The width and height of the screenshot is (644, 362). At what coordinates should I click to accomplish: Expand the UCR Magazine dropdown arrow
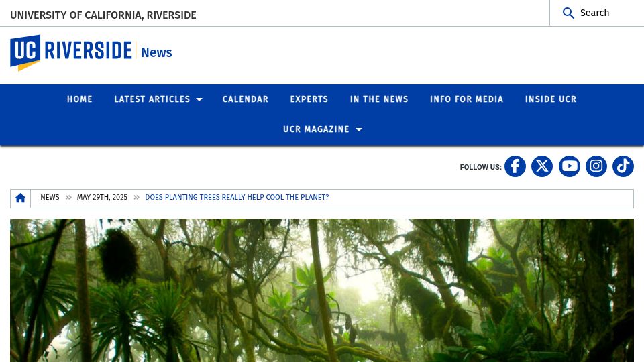tap(358, 129)
